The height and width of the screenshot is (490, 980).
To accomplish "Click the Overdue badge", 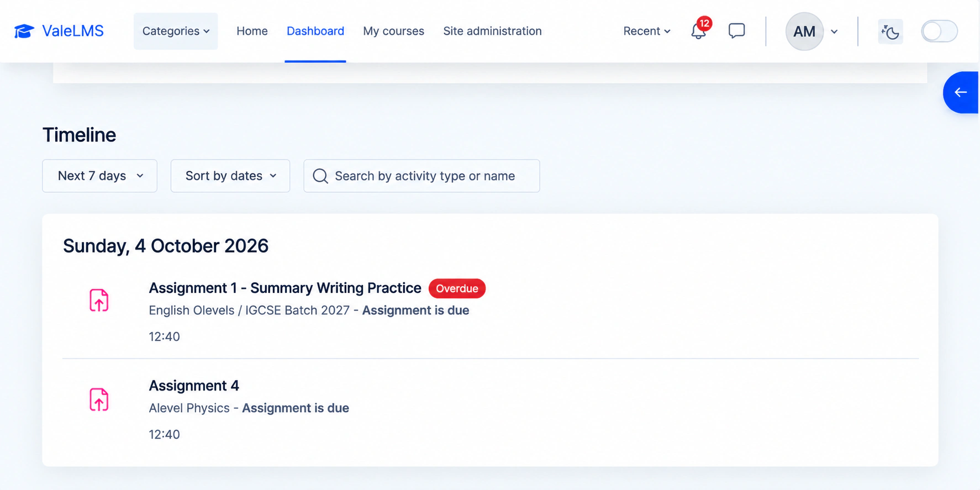I will (x=457, y=288).
